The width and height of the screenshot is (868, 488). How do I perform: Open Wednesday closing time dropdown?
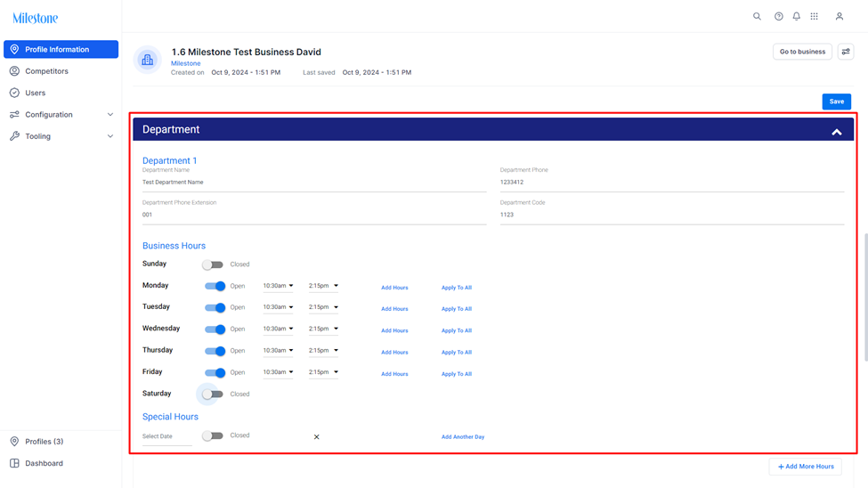(x=323, y=329)
